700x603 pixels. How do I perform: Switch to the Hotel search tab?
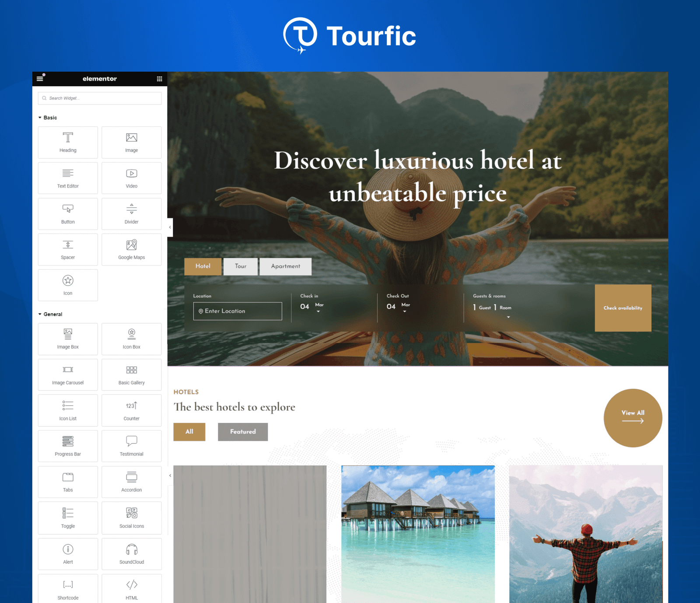tap(203, 266)
